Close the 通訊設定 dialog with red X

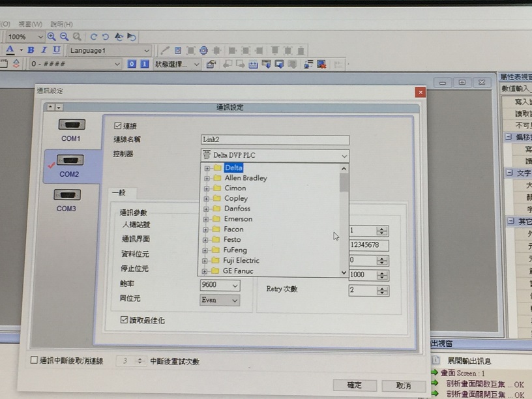pos(421,92)
